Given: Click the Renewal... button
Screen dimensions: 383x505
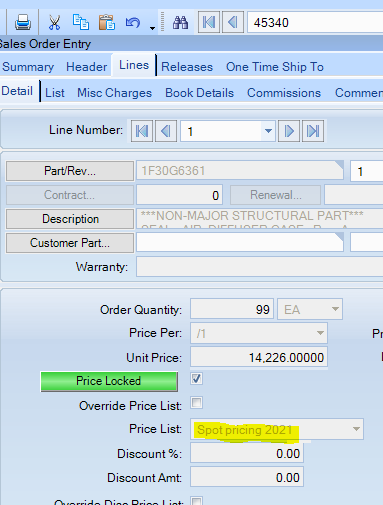Looking at the screenshot, I should 275,195.
